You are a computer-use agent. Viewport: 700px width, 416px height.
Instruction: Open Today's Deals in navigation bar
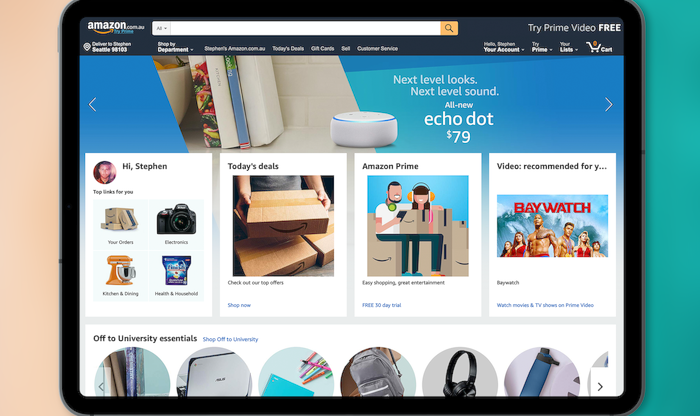pyautogui.click(x=288, y=48)
